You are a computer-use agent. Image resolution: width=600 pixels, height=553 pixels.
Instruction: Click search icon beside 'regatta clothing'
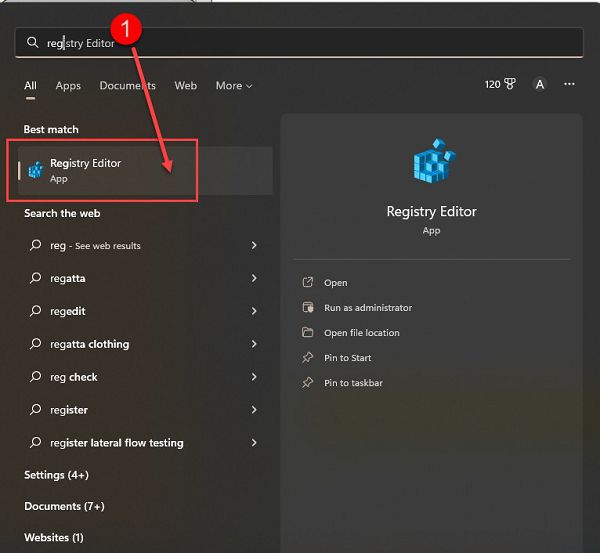35,344
